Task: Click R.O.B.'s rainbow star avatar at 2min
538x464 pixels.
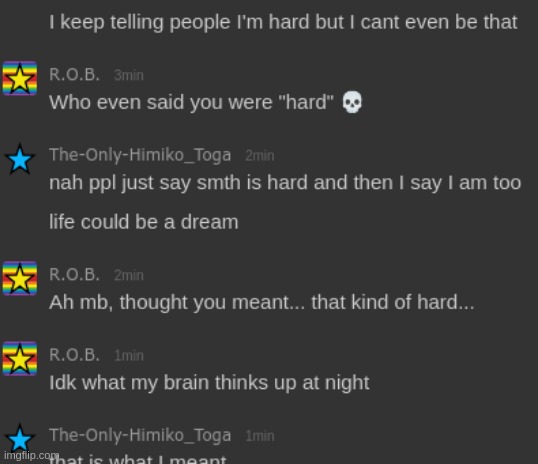Action: click(x=20, y=278)
